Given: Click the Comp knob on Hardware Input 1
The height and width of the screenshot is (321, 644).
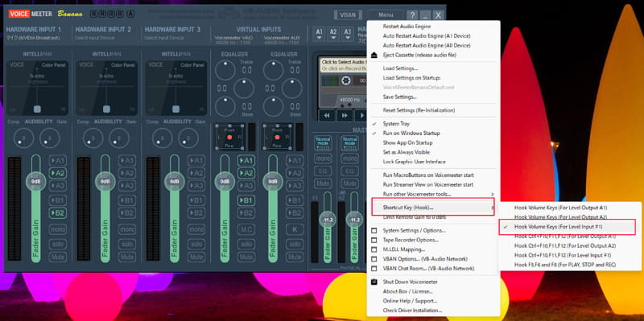Looking at the screenshot, I should pyautogui.click(x=23, y=138).
